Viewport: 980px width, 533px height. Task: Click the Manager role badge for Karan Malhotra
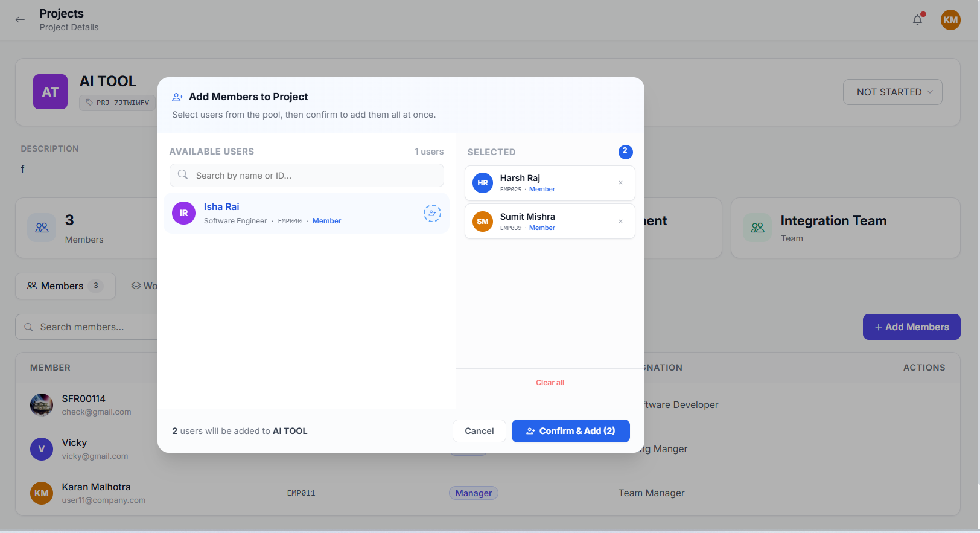tap(474, 493)
